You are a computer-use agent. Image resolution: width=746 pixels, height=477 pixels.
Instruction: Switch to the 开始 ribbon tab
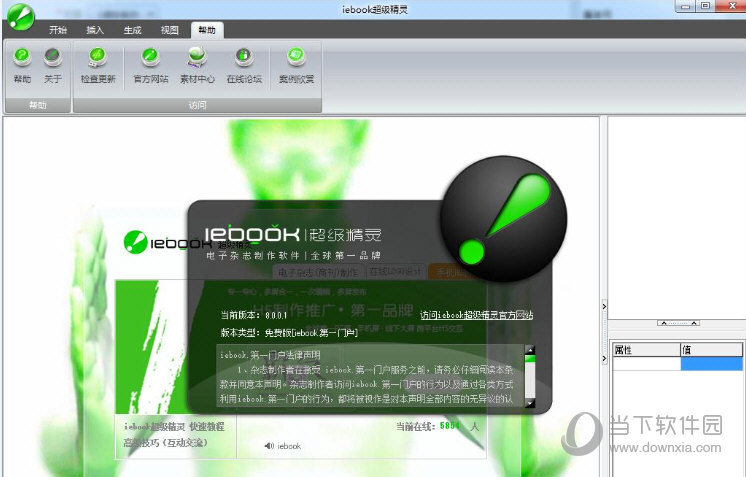pyautogui.click(x=58, y=30)
